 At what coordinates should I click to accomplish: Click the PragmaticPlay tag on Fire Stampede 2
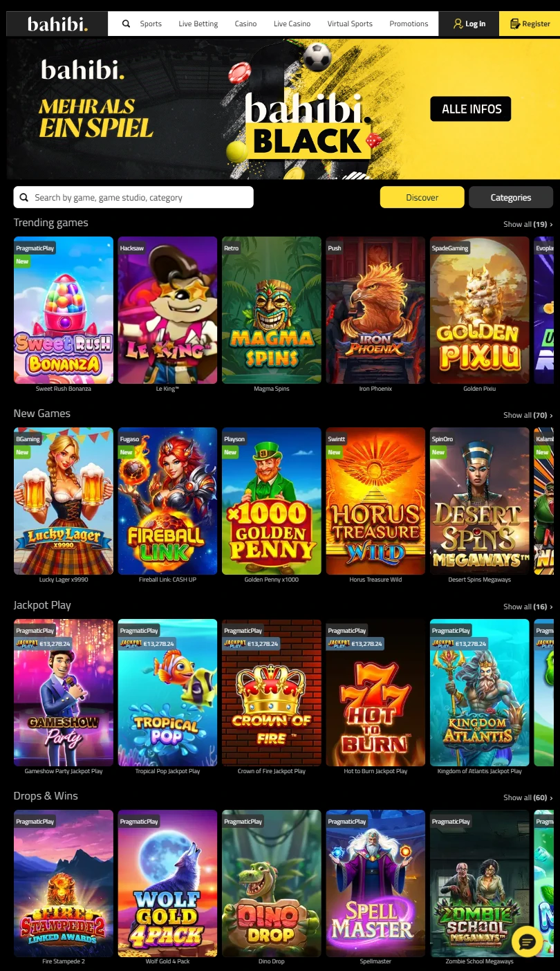click(35, 822)
